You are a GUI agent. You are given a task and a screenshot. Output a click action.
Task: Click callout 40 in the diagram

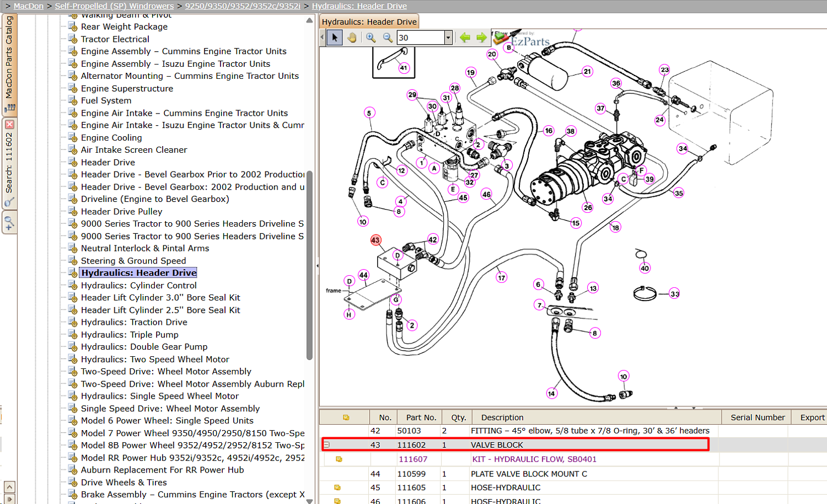click(x=645, y=268)
